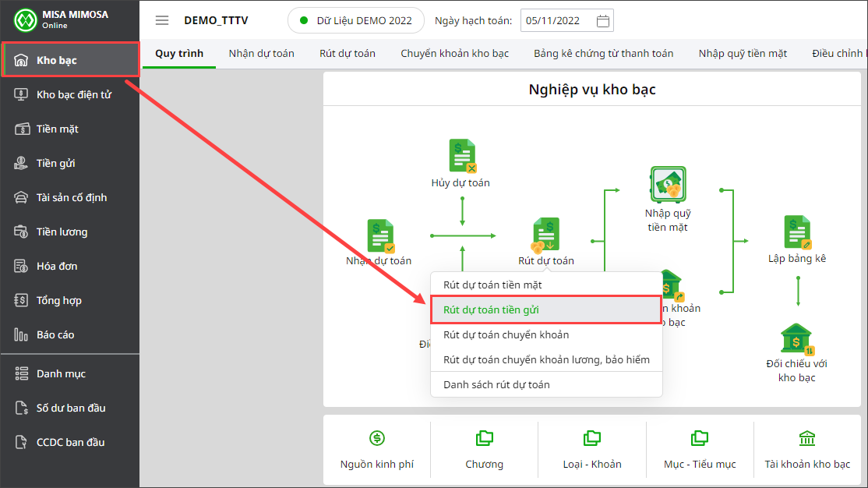Click the Tiền gửi deposit icon
Image resolution: width=868 pixels, height=488 pixels.
click(x=21, y=164)
